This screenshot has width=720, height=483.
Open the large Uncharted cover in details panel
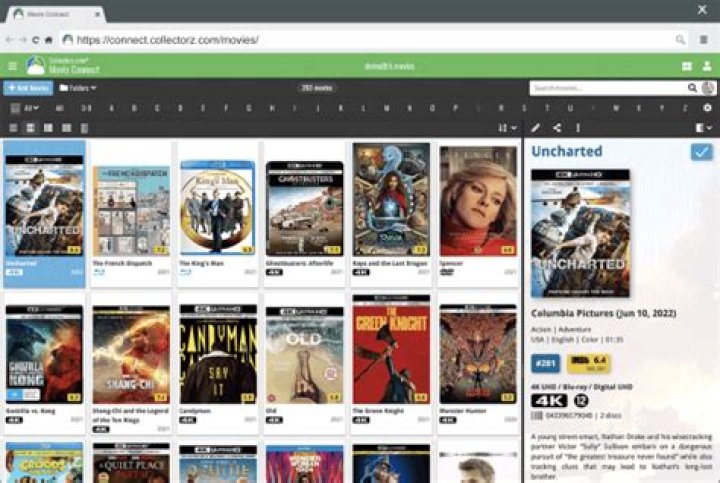pos(580,233)
